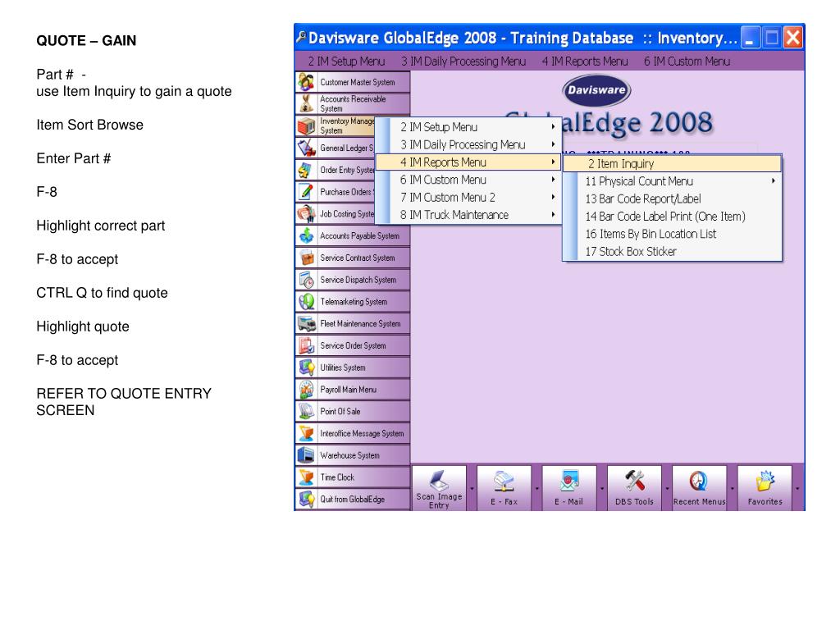Viewport: 840px width, 630px height.
Task: Open Recent Menus
Action: 699,488
